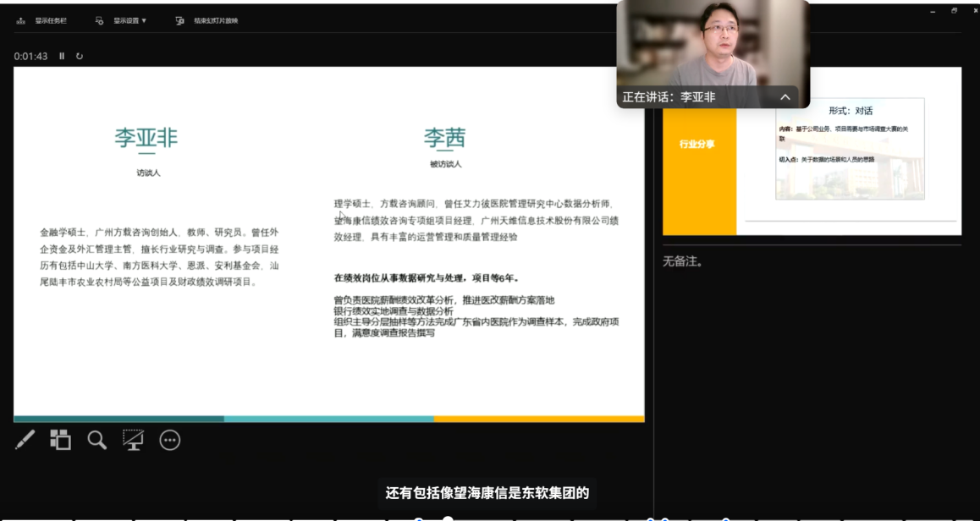Image resolution: width=980 pixels, height=521 pixels.
Task: Open more slideshow options ellipsis button
Action: click(x=170, y=440)
